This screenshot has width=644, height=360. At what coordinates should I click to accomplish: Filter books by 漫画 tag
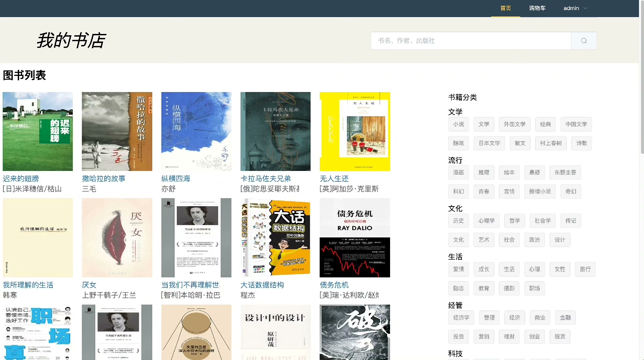click(x=459, y=173)
